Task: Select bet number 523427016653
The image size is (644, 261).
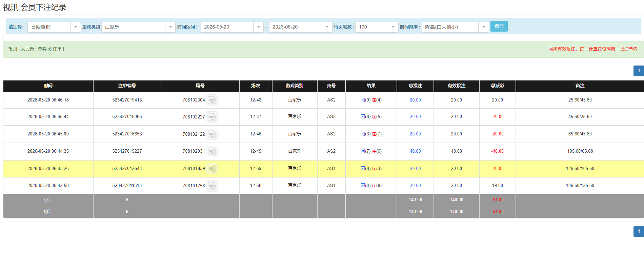Action: point(127,134)
